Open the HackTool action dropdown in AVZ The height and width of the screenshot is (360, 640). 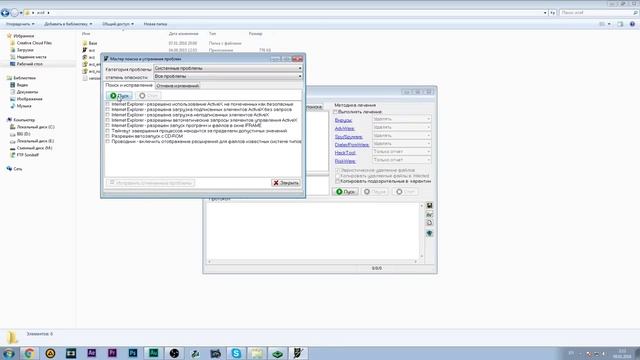(x=402, y=152)
